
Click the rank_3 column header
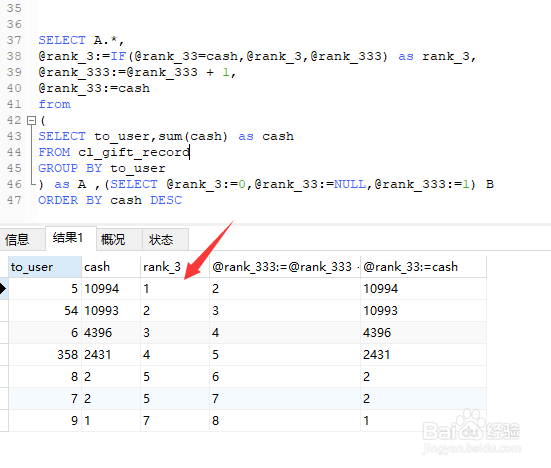coord(175,267)
